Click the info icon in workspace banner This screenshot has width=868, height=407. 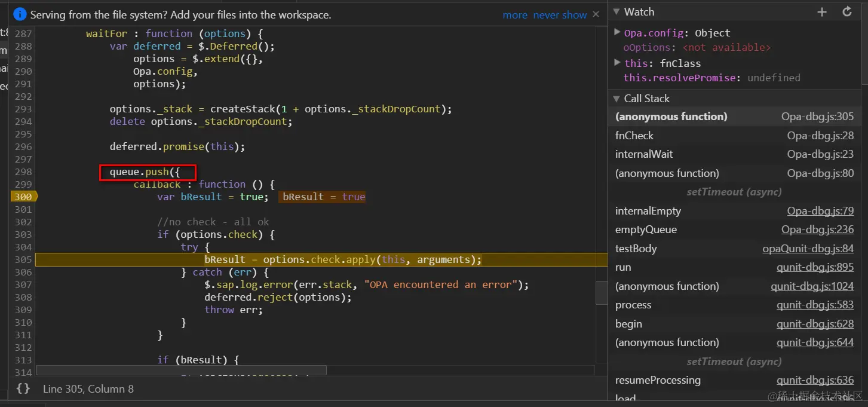[20, 14]
